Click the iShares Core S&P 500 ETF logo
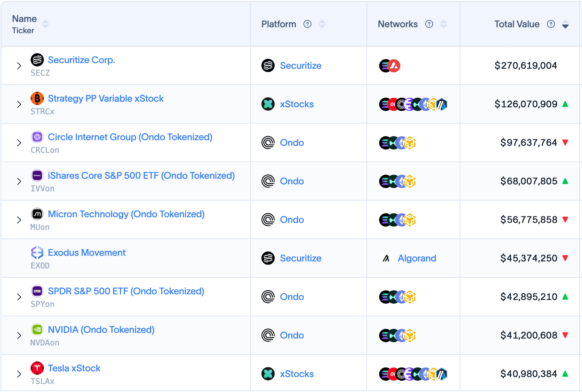The height and width of the screenshot is (392, 582). [37, 175]
